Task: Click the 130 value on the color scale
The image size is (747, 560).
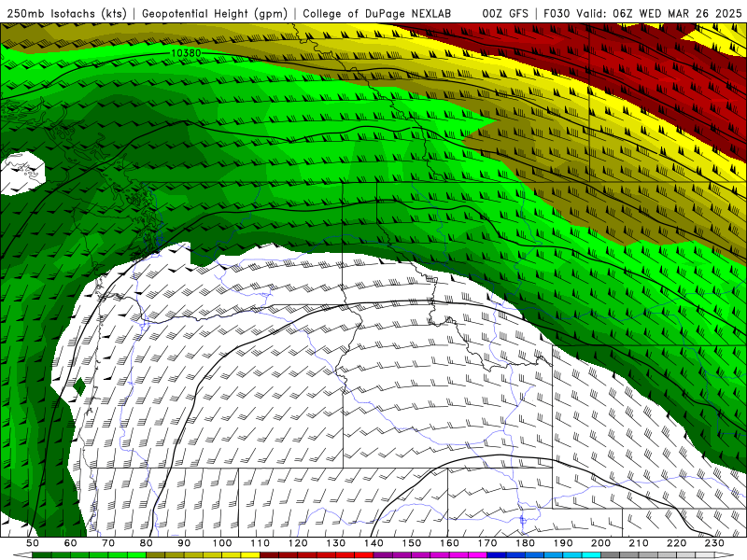Action: coord(336,543)
